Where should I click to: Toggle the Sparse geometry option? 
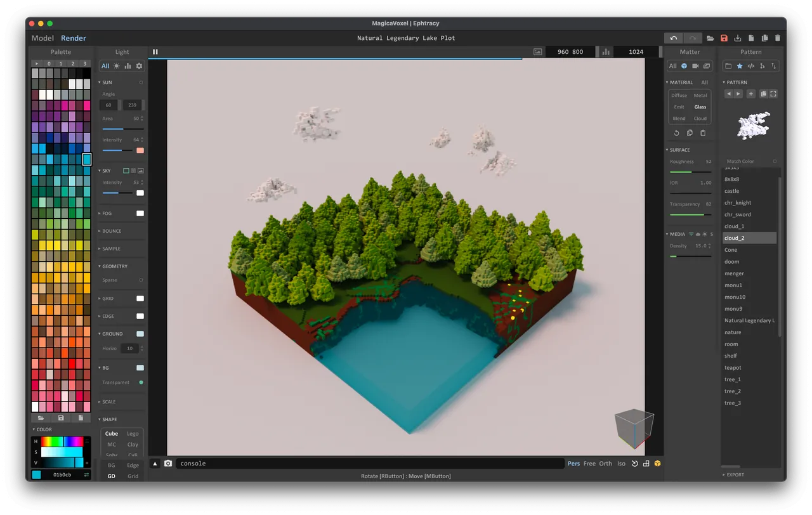141,280
